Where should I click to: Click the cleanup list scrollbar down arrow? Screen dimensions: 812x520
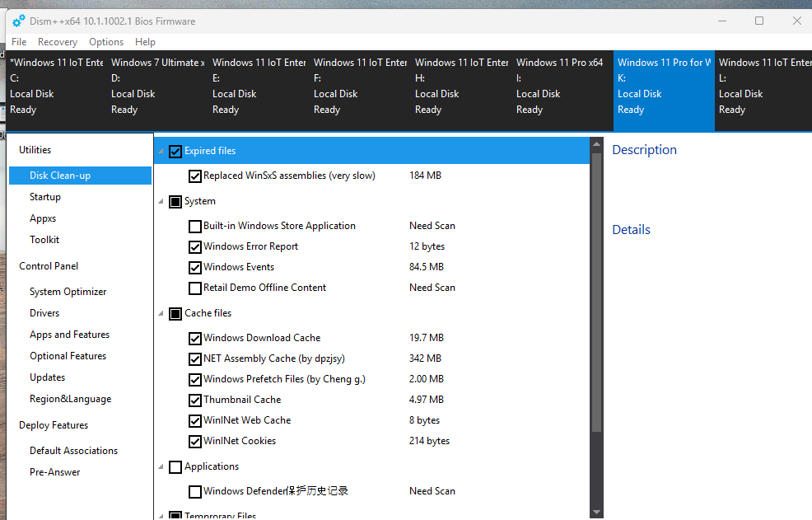coord(596,512)
